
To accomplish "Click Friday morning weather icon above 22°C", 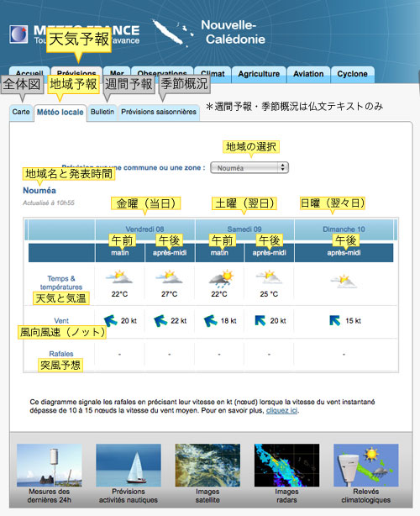I will 119,276.
